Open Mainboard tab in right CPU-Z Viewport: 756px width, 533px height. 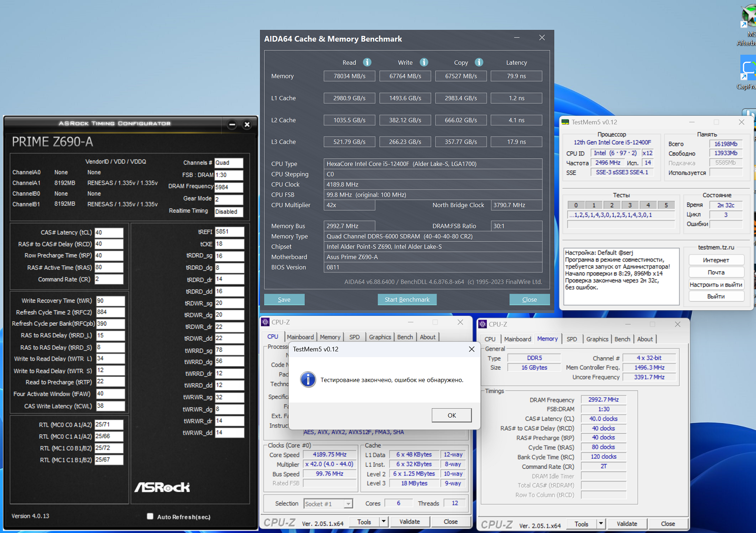click(x=517, y=339)
